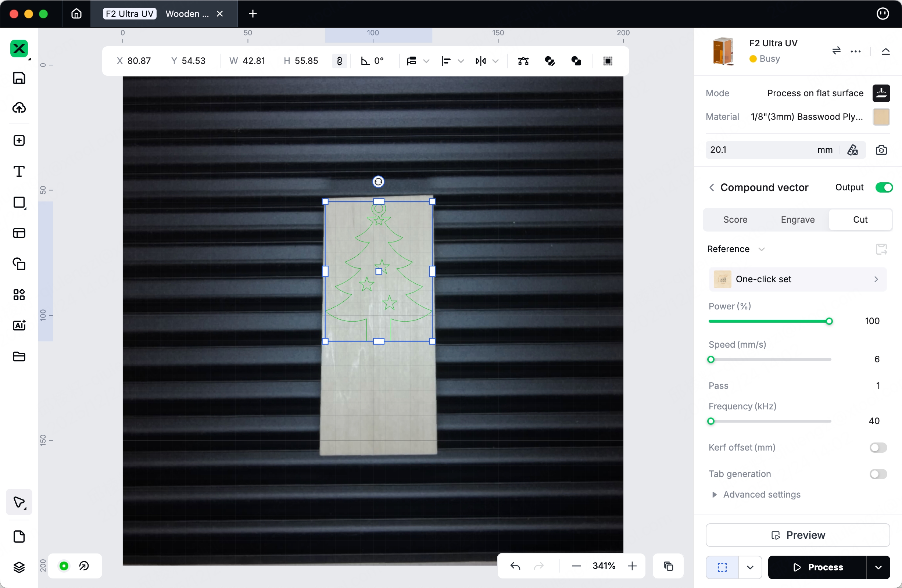Viewport: 902px width, 588px height.
Task: Click the Layers icon in sidebar
Action: [x=19, y=567]
